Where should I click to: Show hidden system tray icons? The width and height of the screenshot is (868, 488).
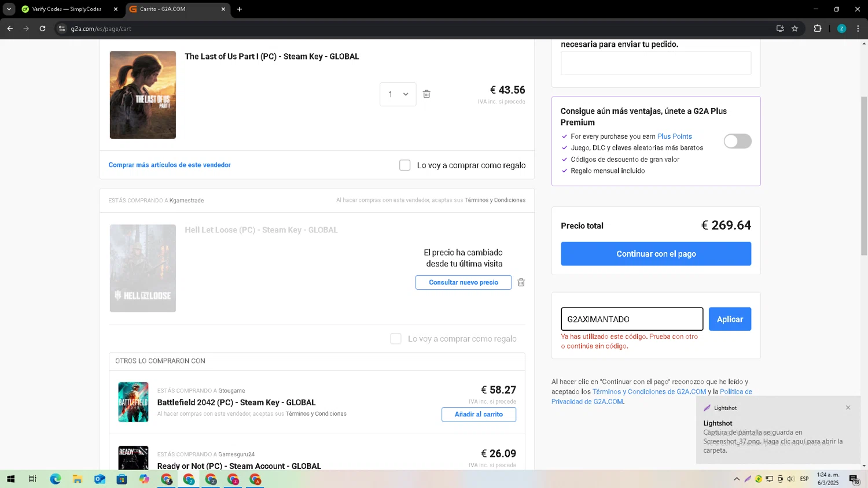click(736, 479)
